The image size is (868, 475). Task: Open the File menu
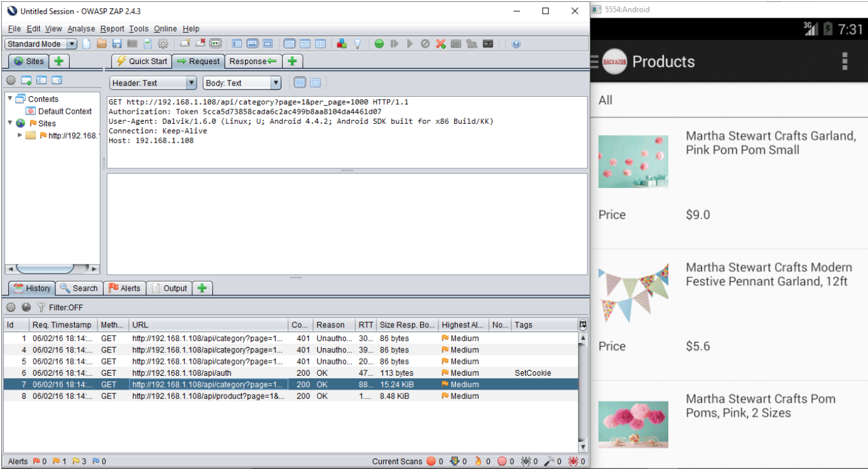coord(14,29)
